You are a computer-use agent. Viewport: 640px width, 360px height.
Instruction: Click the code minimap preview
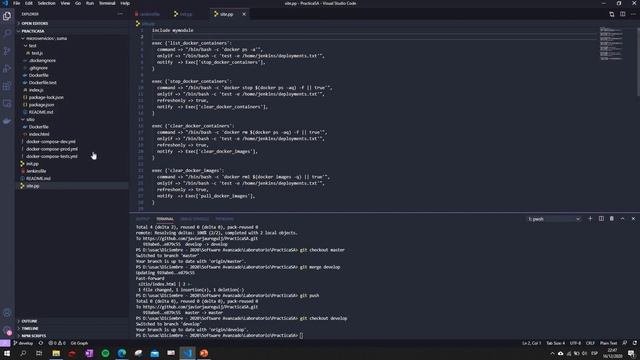(611, 44)
